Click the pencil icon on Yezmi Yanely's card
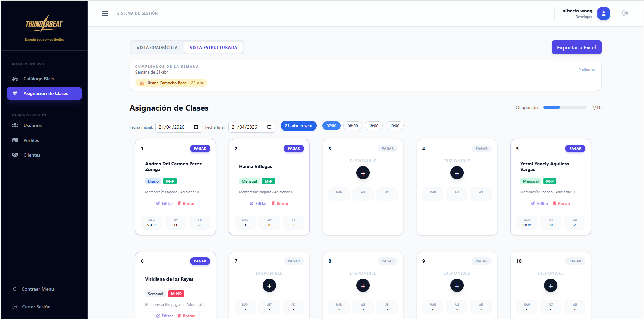 pos(533,203)
